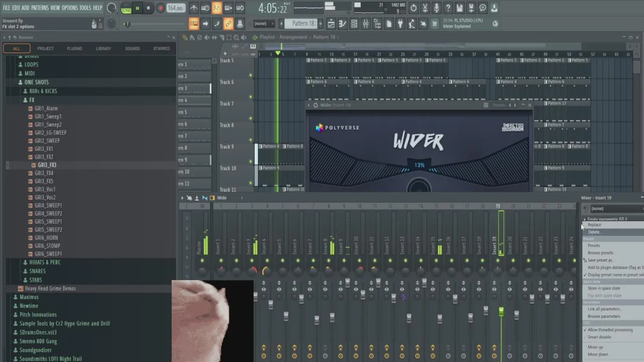Expand the SNARES folder
Viewport: 644px width, 362px height.
(37, 271)
